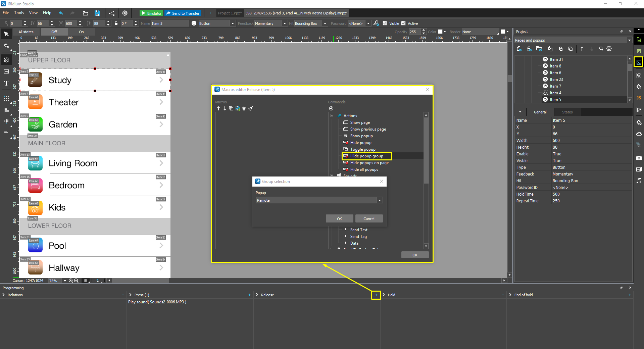Screen dimensions: 644x349
Task: Select the text tool in left toolbar
Action: pyautogui.click(x=6, y=83)
